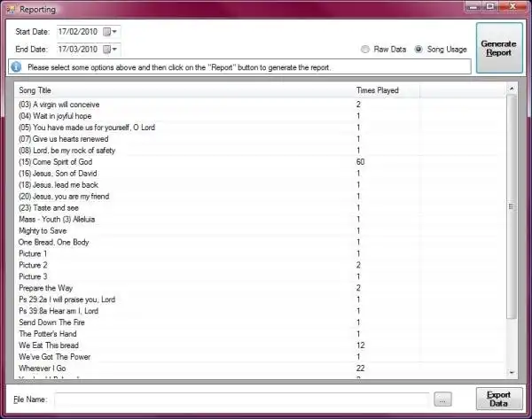Select row "Mighty to Save"
The width and height of the screenshot is (532, 419).
click(260, 231)
